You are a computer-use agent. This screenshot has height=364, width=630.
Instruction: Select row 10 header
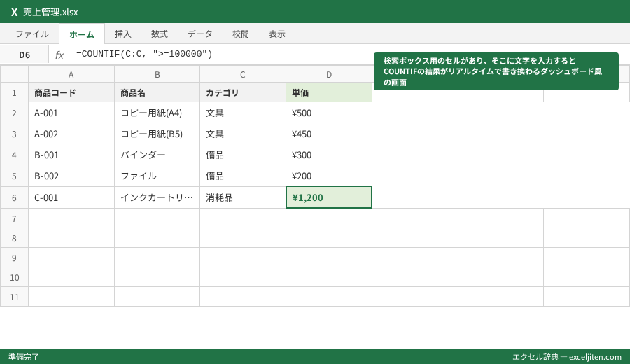pyautogui.click(x=14, y=278)
